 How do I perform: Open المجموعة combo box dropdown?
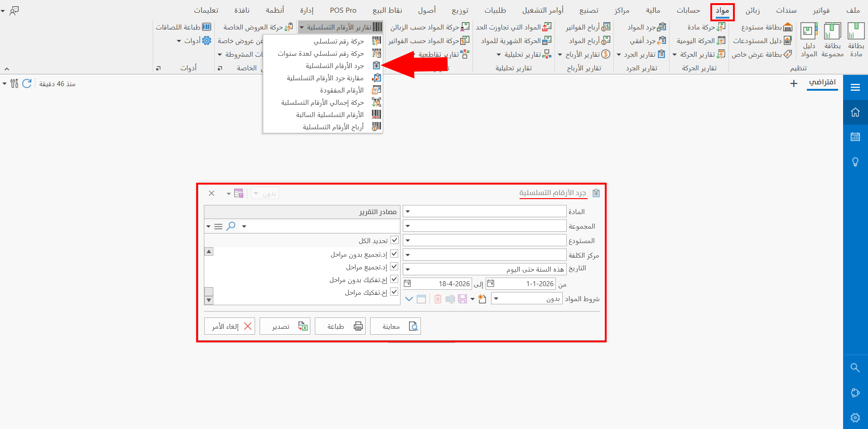pyautogui.click(x=408, y=226)
